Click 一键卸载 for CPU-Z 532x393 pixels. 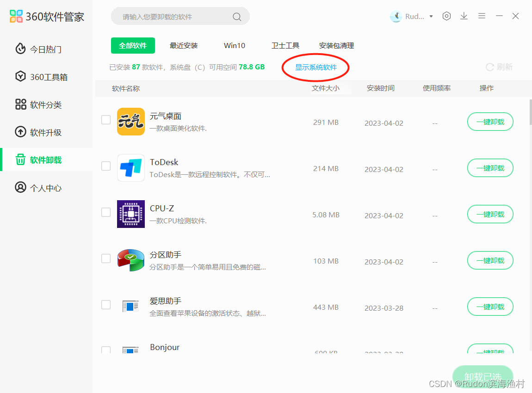click(x=490, y=215)
